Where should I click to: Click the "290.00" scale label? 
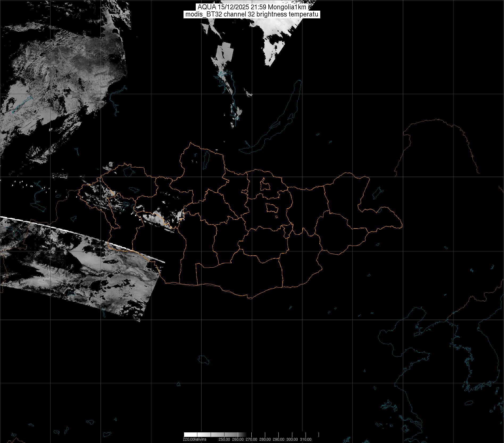pos(278,439)
